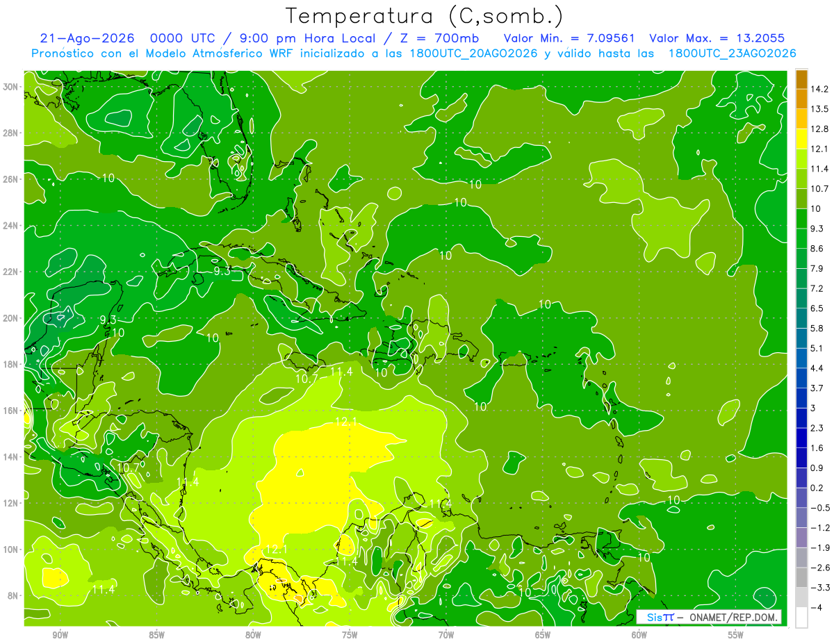Click the 14.2 color scale label

click(x=819, y=89)
